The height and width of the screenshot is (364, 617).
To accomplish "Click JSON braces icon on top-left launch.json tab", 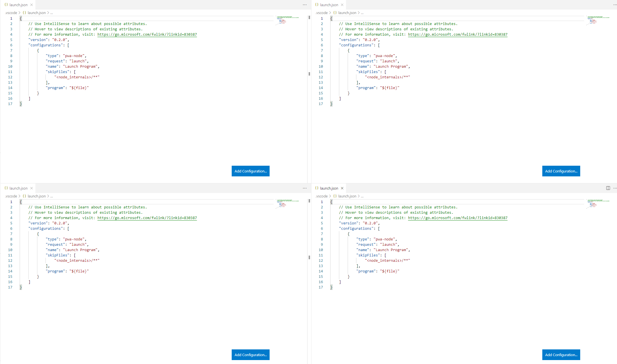I will pos(6,5).
